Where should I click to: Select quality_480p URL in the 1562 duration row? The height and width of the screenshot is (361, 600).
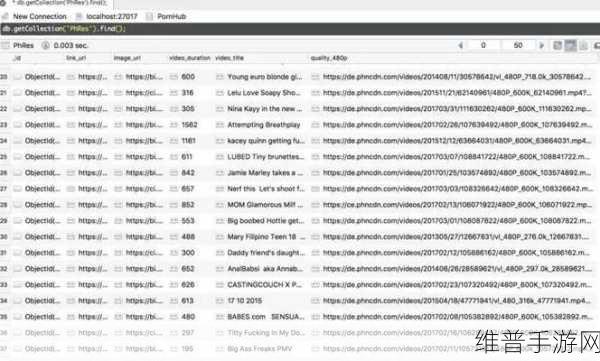point(457,125)
